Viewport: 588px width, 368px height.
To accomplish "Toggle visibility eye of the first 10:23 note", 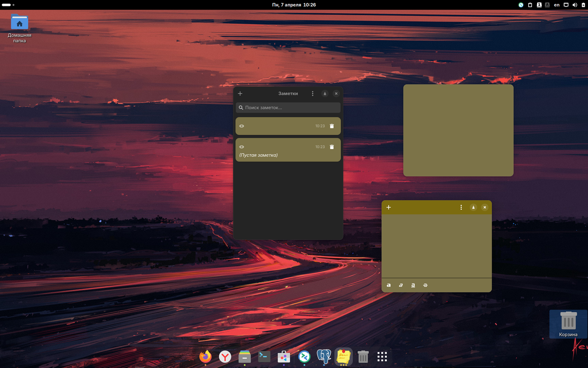I will point(242,126).
